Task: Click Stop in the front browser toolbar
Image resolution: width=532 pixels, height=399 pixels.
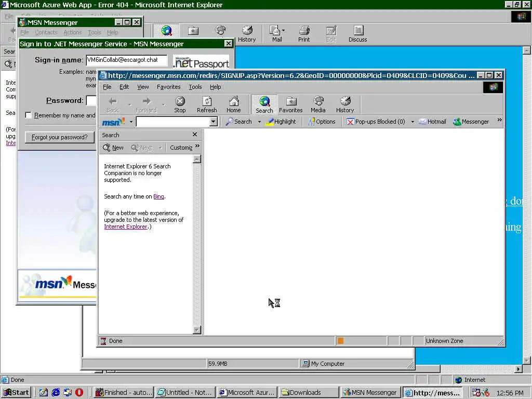Action: [x=180, y=104]
